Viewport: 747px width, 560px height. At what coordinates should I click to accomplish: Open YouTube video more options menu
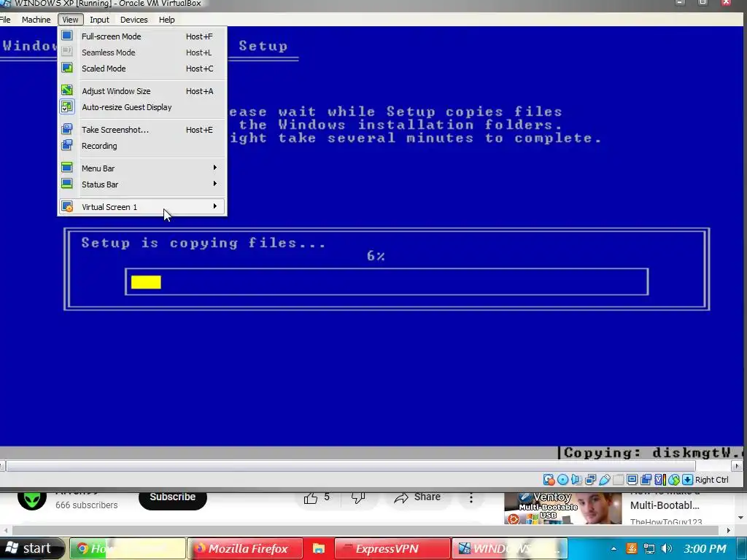pos(471,497)
